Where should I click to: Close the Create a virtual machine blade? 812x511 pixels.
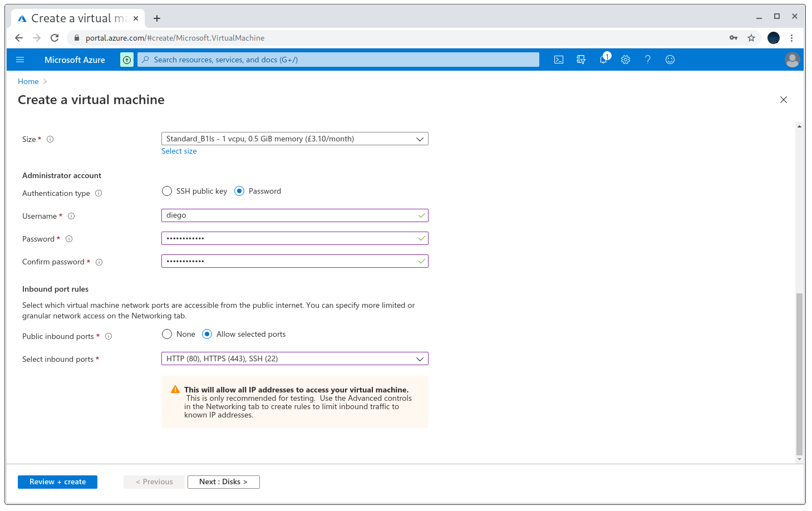784,100
